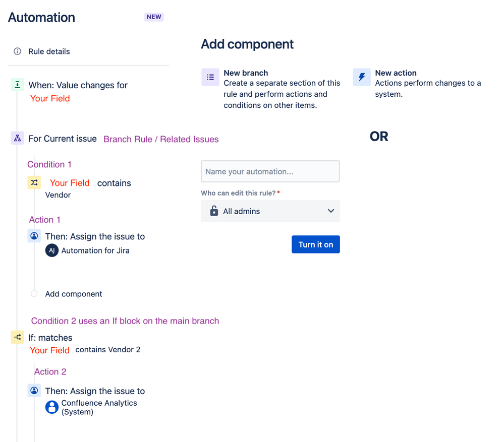This screenshot has width=504, height=442.
Task: Open the All admins dropdown
Action: (x=270, y=211)
